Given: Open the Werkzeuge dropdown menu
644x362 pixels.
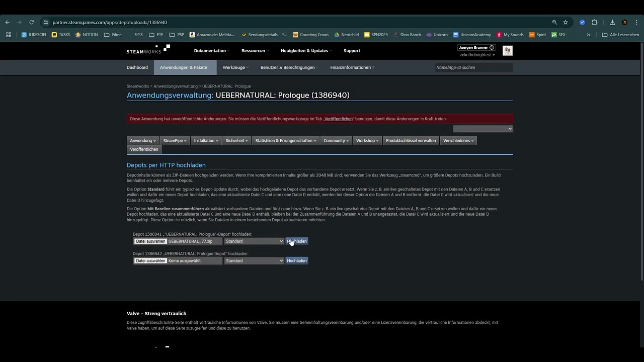Looking at the screenshot, I should point(235,67).
